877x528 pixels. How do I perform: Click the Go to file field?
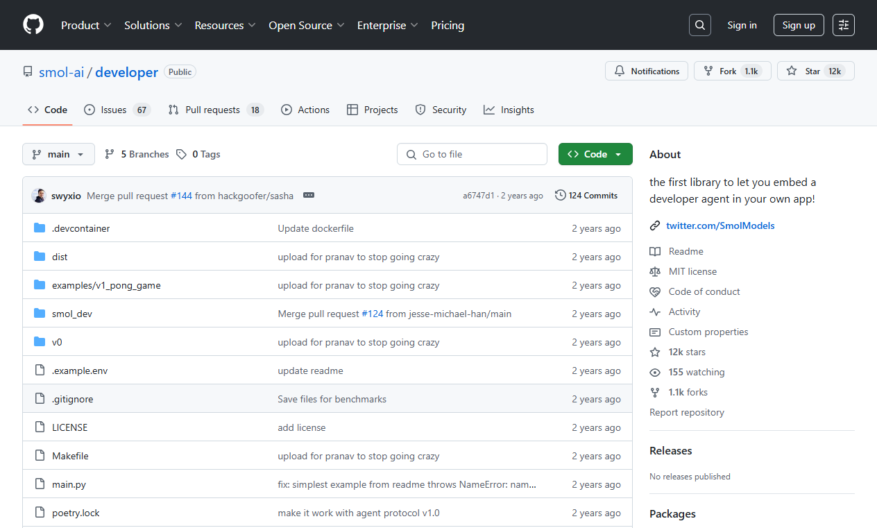click(x=472, y=154)
